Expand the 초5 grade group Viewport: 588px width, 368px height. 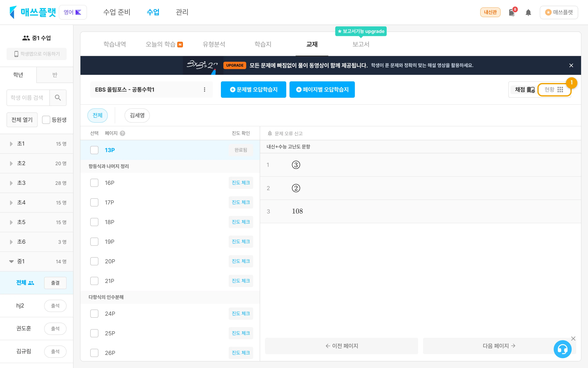(11, 222)
